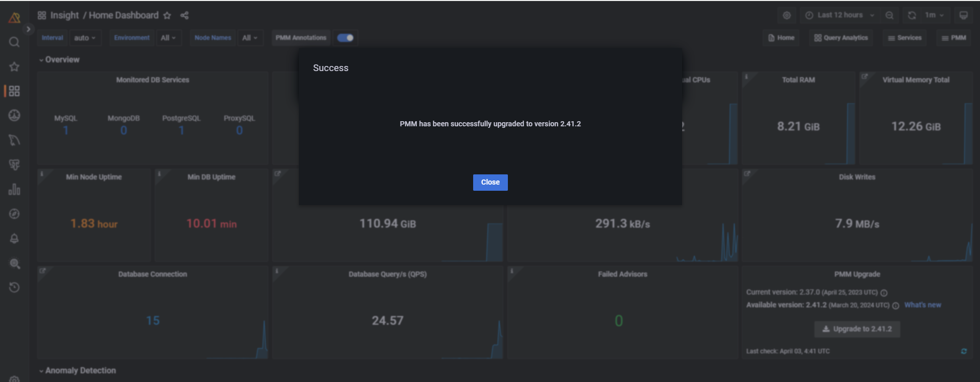Cycle view mode with the monitor icon
980x382 pixels.
point(964,15)
